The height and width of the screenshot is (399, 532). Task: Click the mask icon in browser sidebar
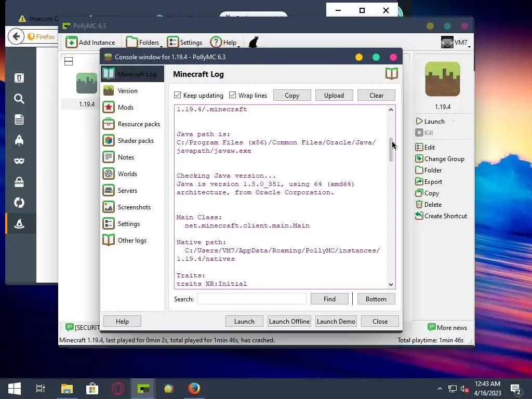(x=19, y=161)
